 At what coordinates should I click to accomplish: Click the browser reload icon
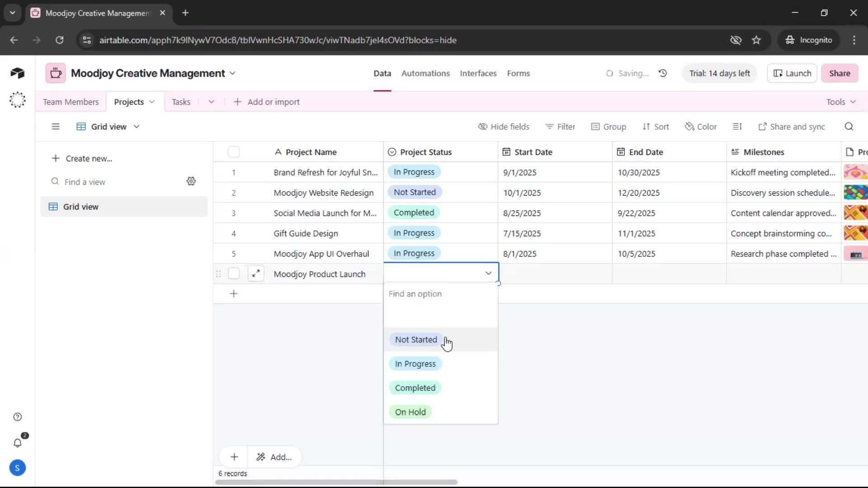[x=59, y=40]
